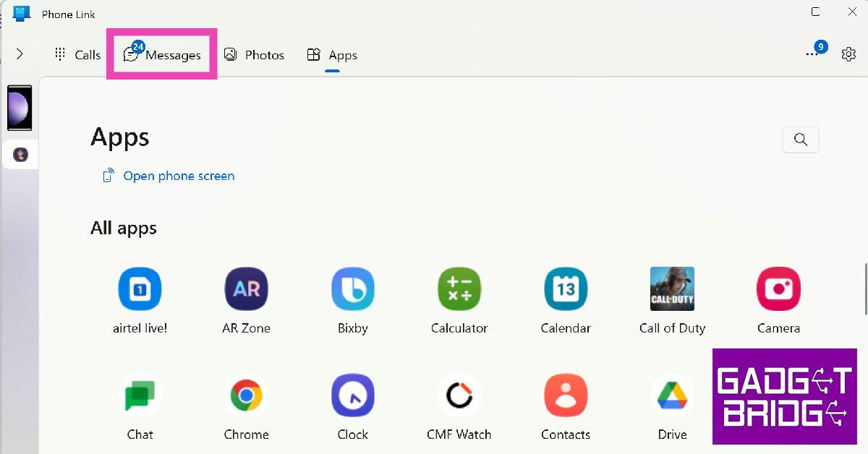
Task: Open the Calendar app icon
Action: coord(566,289)
